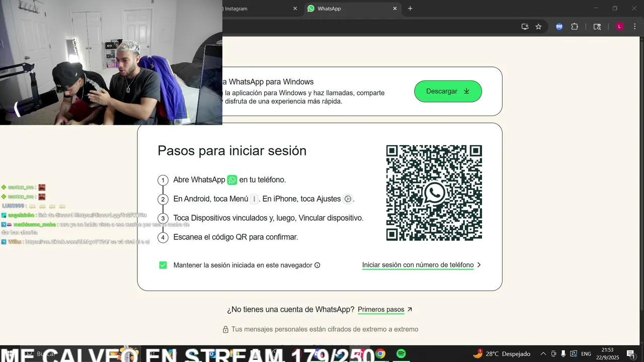Click the chevron after número de teléfono
Screen dimensions: 644x362
479,265
